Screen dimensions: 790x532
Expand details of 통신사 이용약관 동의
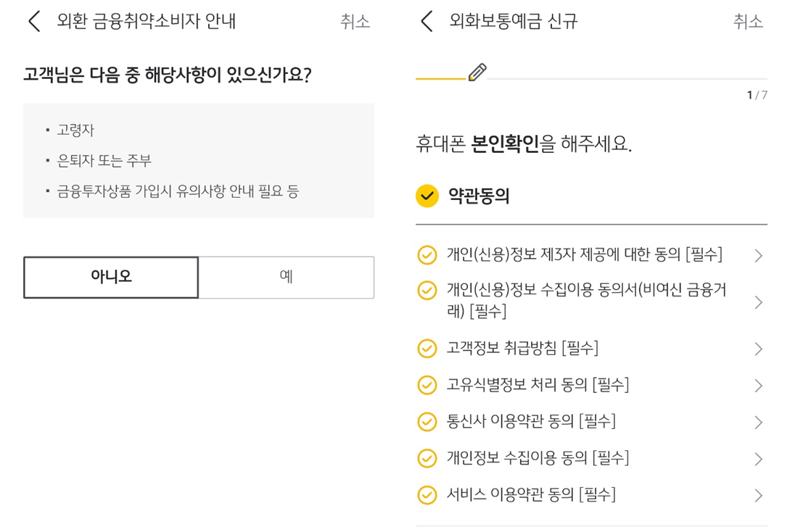(x=759, y=421)
